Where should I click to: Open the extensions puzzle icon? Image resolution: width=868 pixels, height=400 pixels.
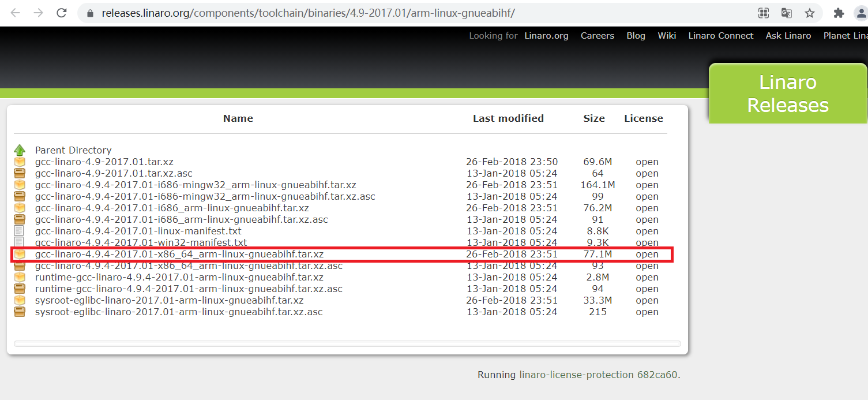(839, 13)
